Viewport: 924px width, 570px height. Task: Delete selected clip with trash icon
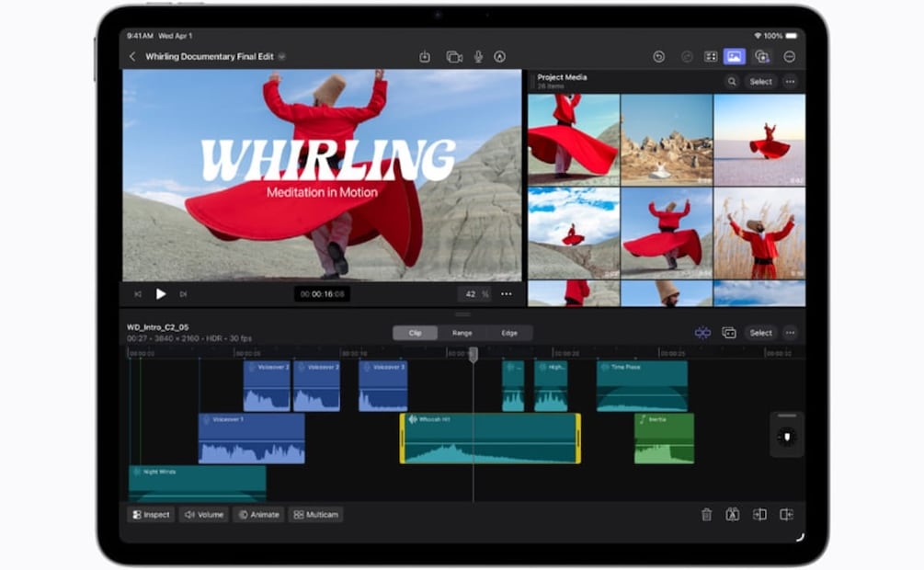706,515
